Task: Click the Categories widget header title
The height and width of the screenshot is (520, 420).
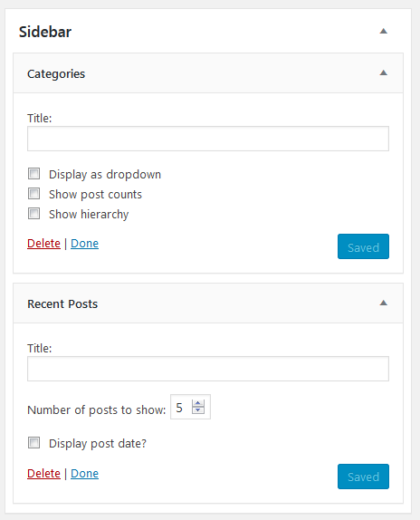Action: pos(56,74)
